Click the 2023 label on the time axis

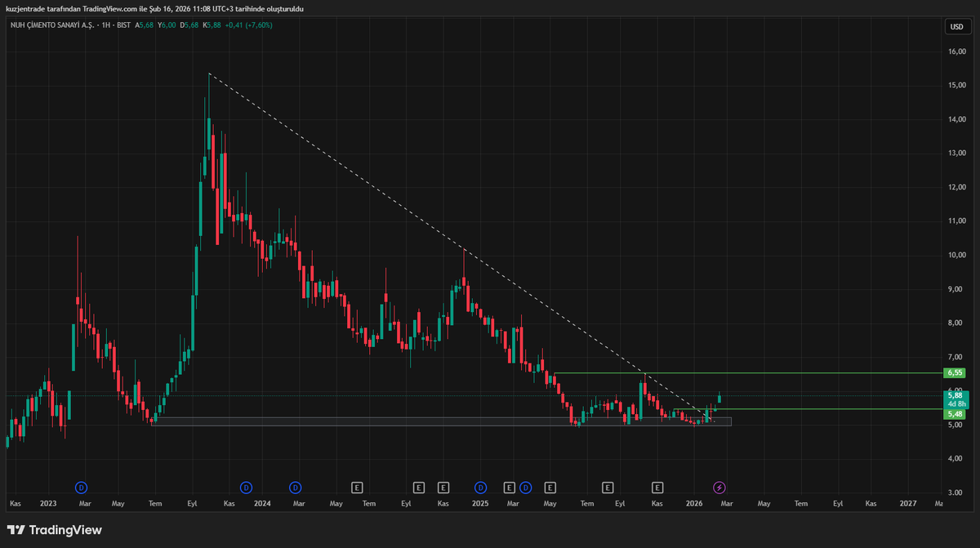coord(47,505)
